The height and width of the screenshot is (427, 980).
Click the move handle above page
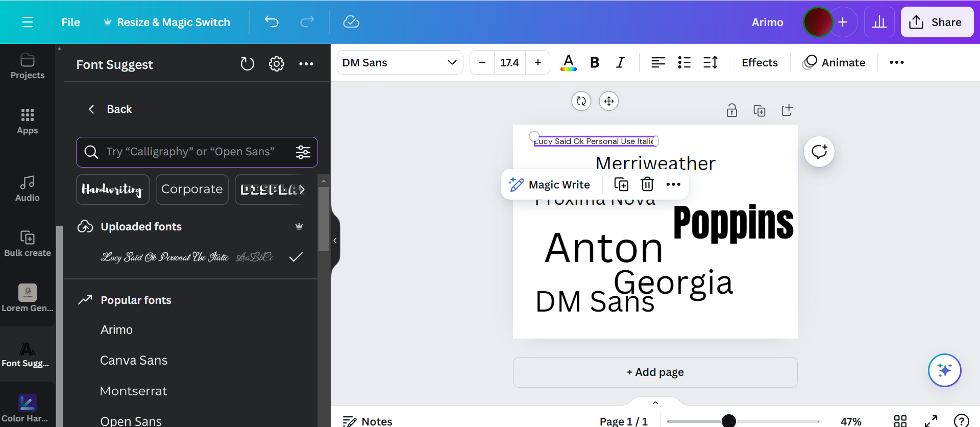(609, 101)
